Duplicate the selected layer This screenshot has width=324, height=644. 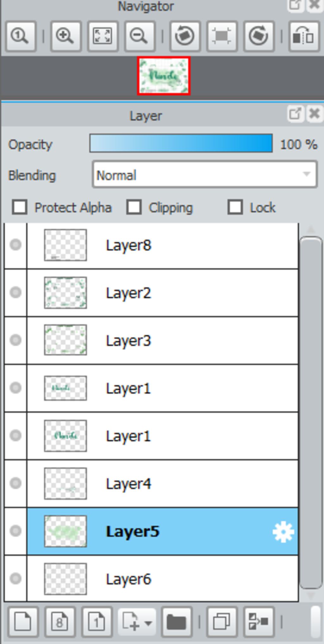click(221, 622)
